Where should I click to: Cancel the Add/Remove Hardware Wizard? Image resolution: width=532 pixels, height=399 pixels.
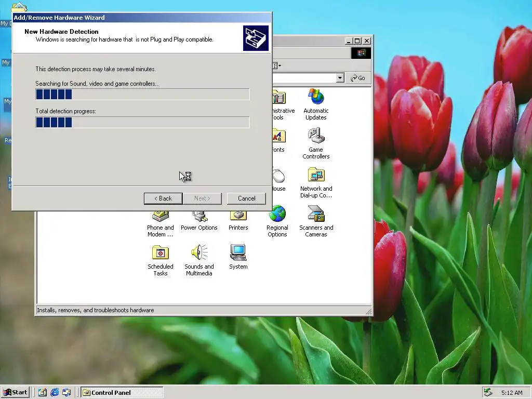[x=246, y=198]
